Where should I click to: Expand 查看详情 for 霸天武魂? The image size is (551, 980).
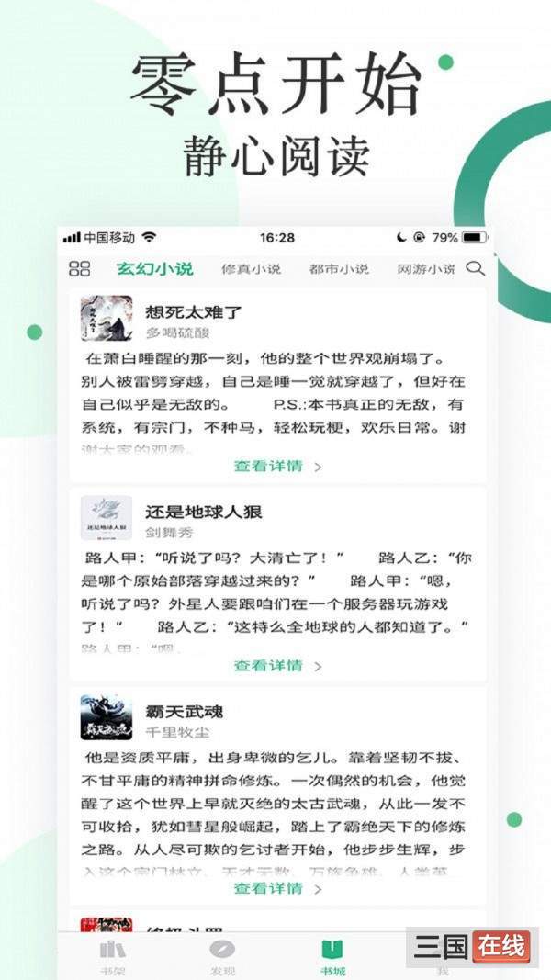(278, 888)
